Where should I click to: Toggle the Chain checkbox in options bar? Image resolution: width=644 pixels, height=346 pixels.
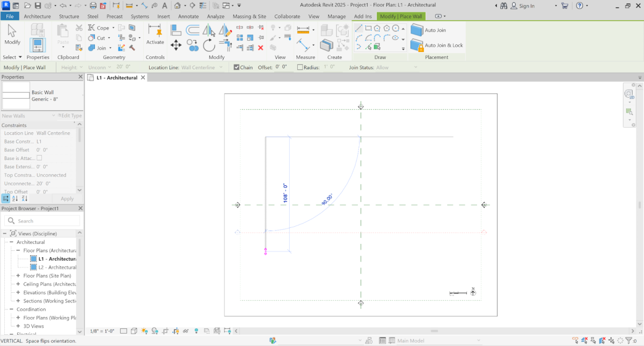237,67
